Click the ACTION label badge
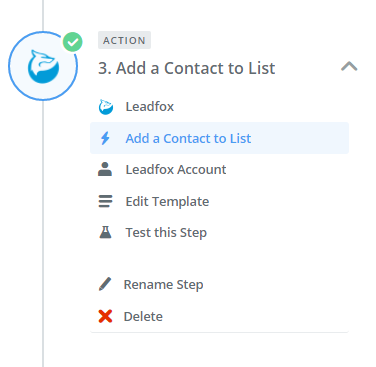The image size is (376, 367). (124, 40)
